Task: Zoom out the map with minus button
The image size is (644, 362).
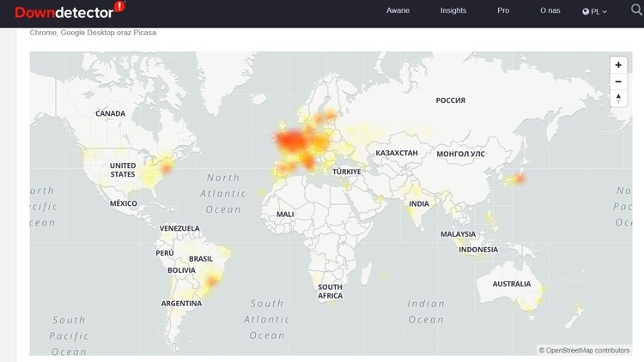Action: 618,81
